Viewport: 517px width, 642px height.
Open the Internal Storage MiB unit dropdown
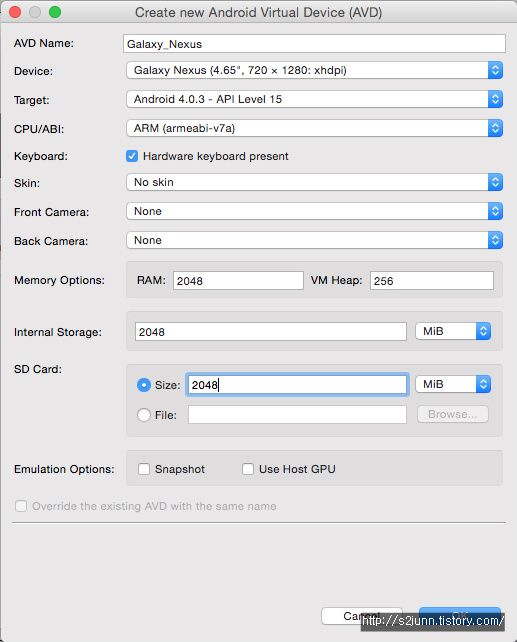453,331
